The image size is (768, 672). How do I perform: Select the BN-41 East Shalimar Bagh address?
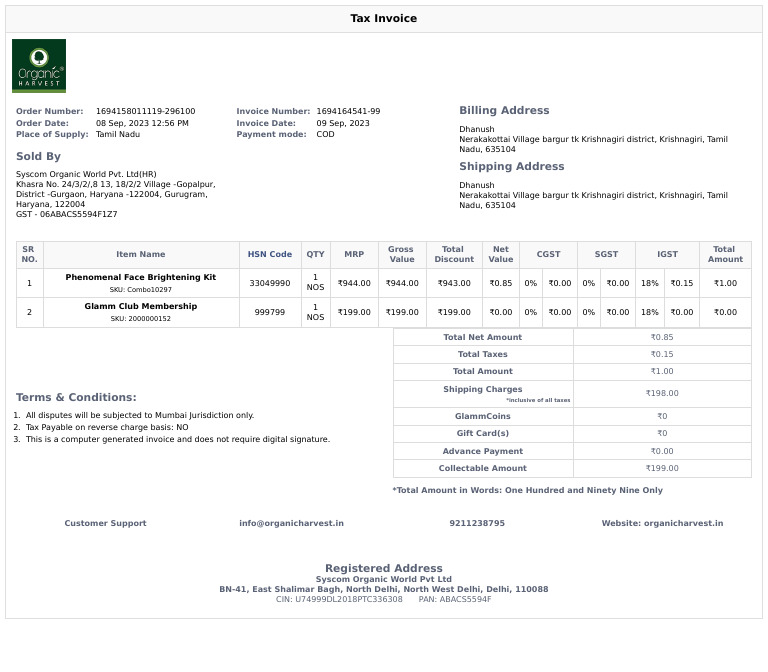click(x=384, y=589)
